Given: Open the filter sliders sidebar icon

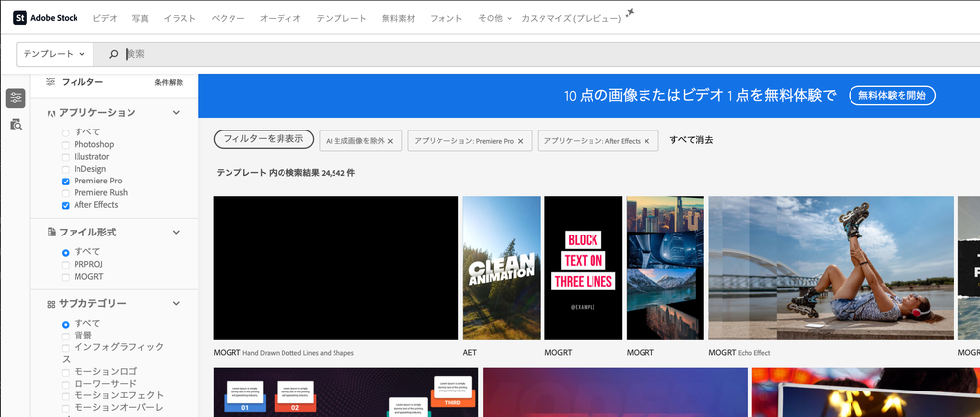Looking at the screenshot, I should 15,97.
